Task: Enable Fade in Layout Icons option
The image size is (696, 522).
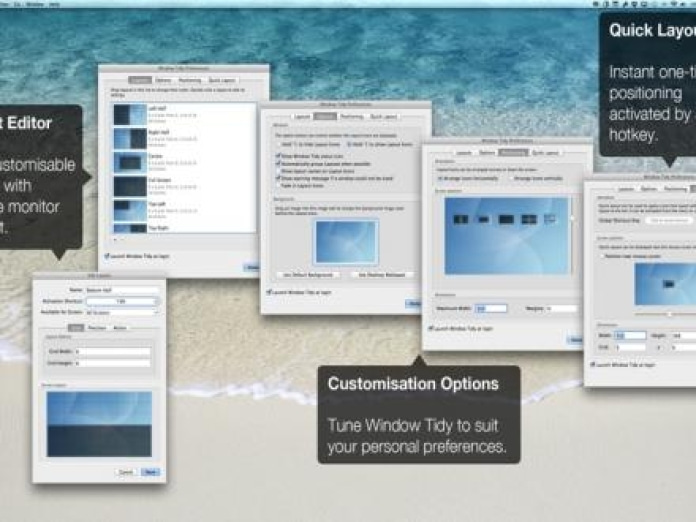Action: [x=278, y=186]
